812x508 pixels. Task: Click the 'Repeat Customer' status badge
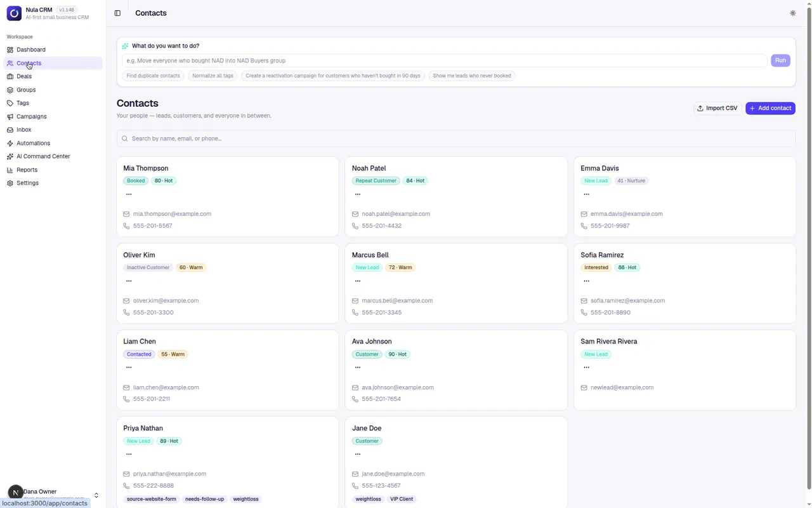click(x=376, y=181)
